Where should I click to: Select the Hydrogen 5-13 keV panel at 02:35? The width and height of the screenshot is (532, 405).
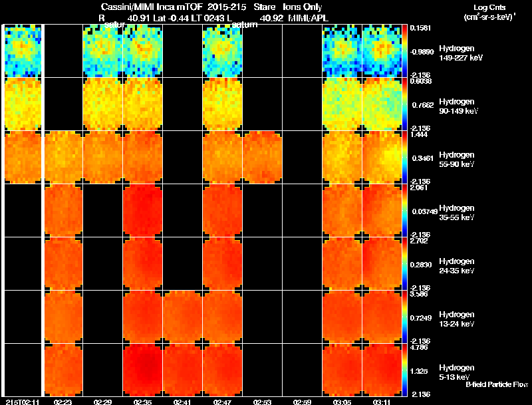[142, 370]
